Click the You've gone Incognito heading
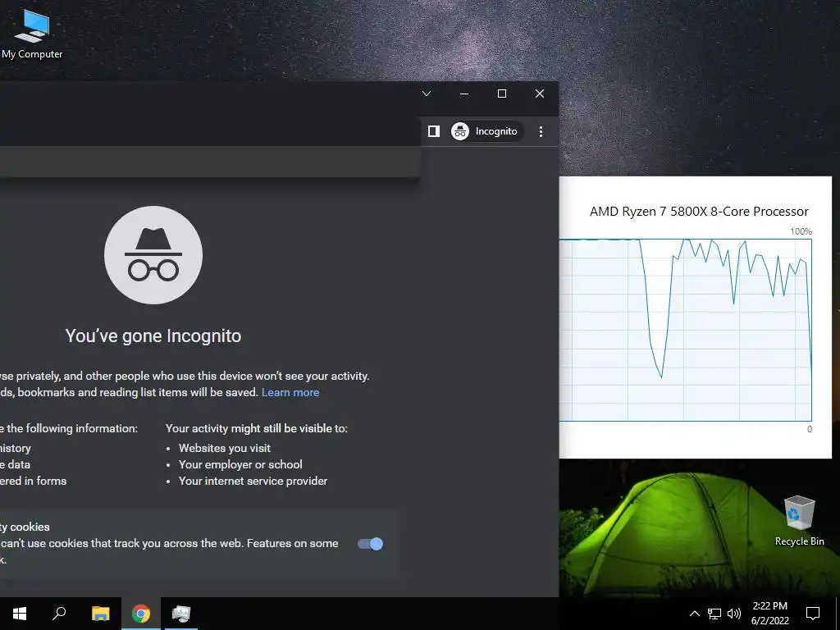The height and width of the screenshot is (630, 840). pyautogui.click(x=153, y=336)
